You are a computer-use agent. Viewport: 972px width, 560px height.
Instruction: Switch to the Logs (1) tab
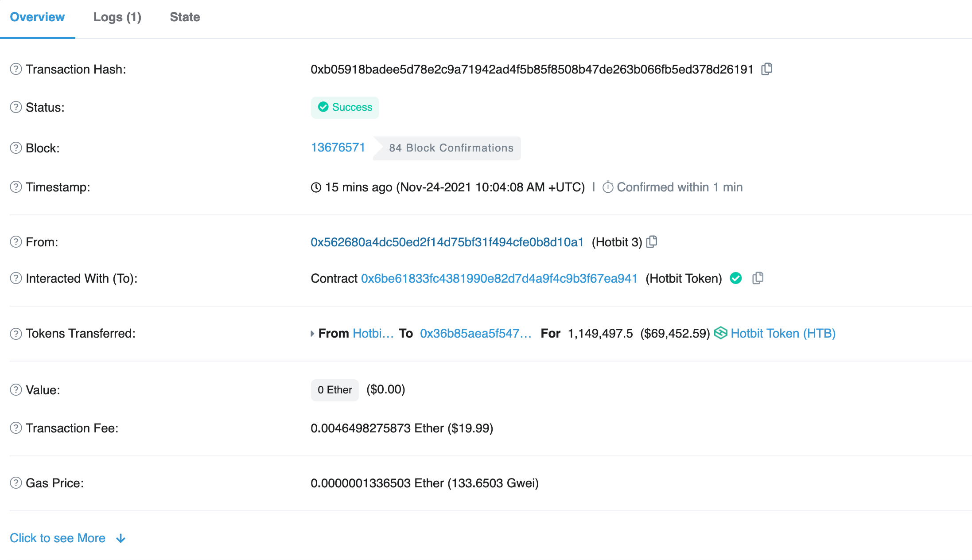coord(117,17)
